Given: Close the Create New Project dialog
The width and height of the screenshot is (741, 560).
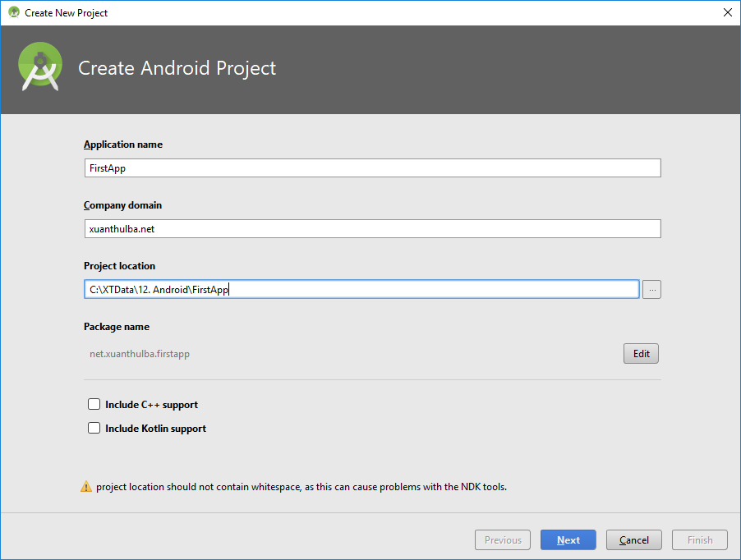Looking at the screenshot, I should click(728, 13).
